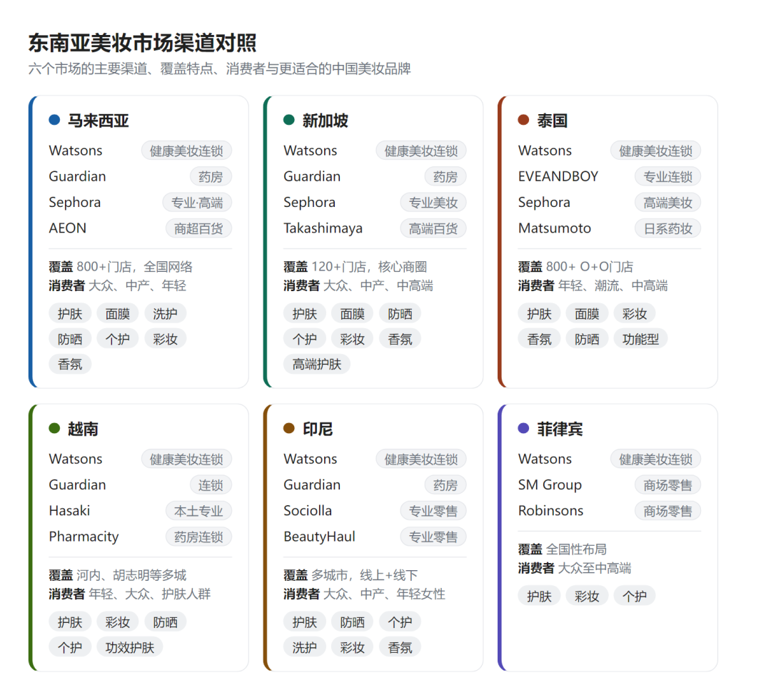Select the 马来西亚 card heading

(99, 121)
